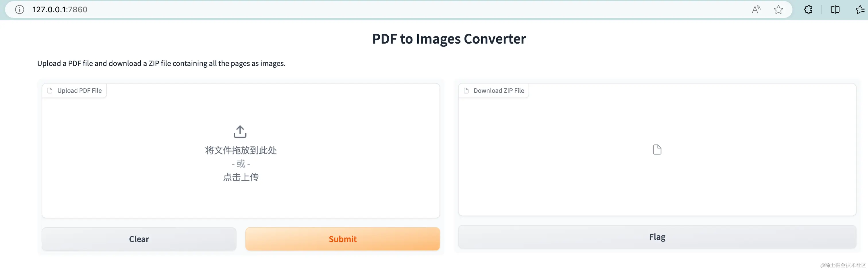The height and width of the screenshot is (270, 868).
Task: Click the file icon beside Download ZIP File
Action: [466, 91]
